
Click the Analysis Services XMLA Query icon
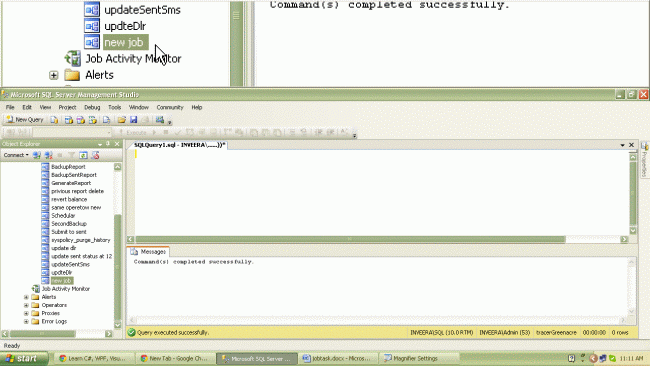[x=93, y=120]
